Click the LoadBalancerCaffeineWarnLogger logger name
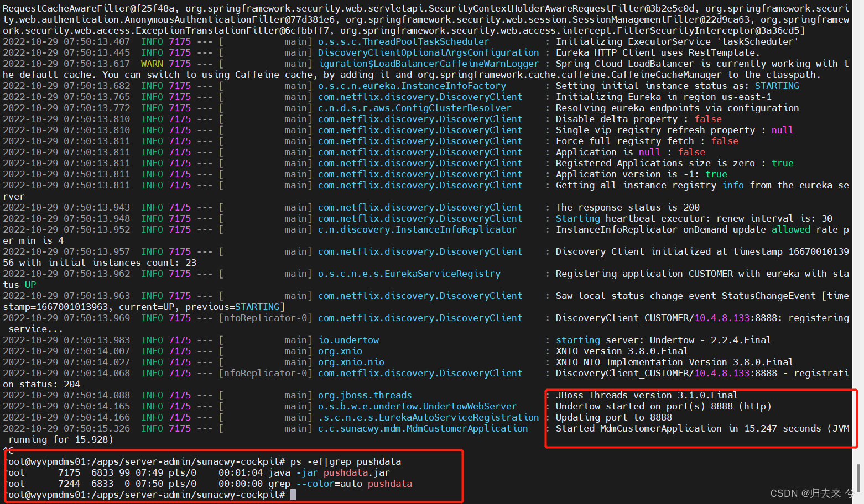Screen dimensions: 864x504 (x=428, y=64)
